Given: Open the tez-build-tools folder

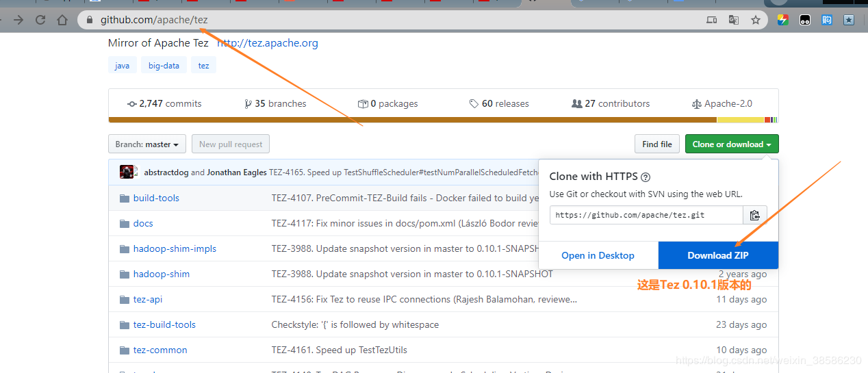Looking at the screenshot, I should pos(164,324).
